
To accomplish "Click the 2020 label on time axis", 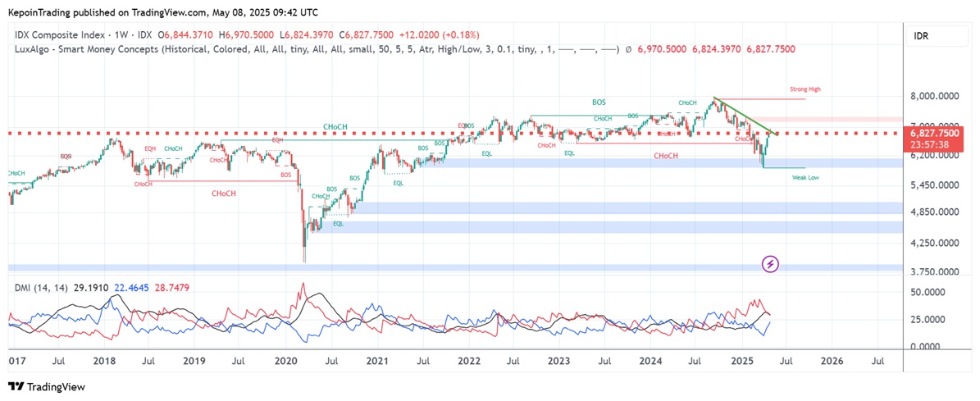I will click(x=285, y=361).
